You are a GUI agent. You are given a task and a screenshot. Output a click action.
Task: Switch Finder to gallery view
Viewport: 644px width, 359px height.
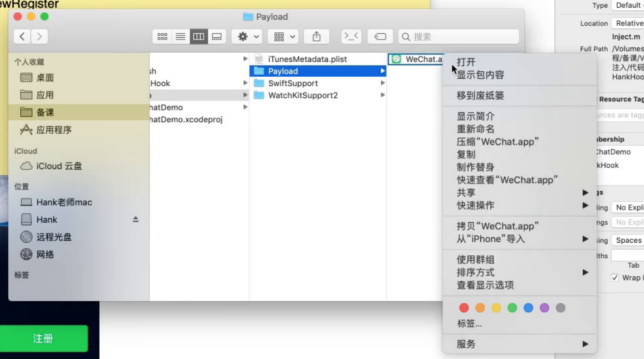pos(217,37)
